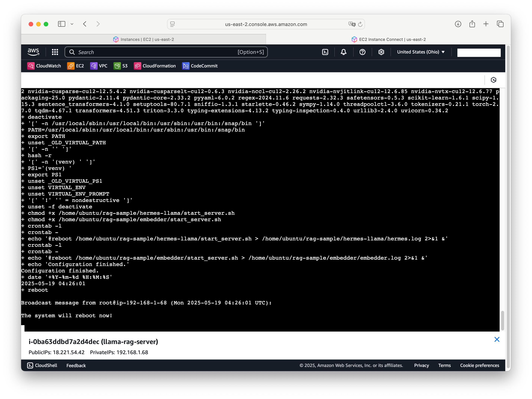532x399 pixels.
Task: Open the CodeCommit shortcut
Action: pyautogui.click(x=200, y=66)
